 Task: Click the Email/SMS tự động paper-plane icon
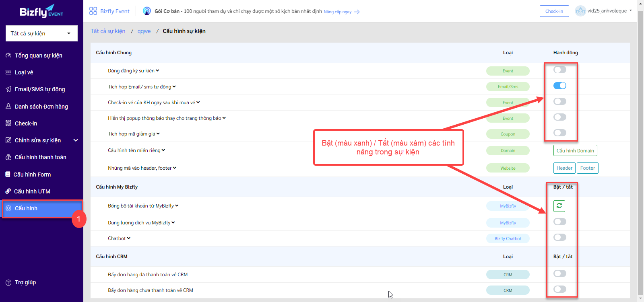click(8, 89)
